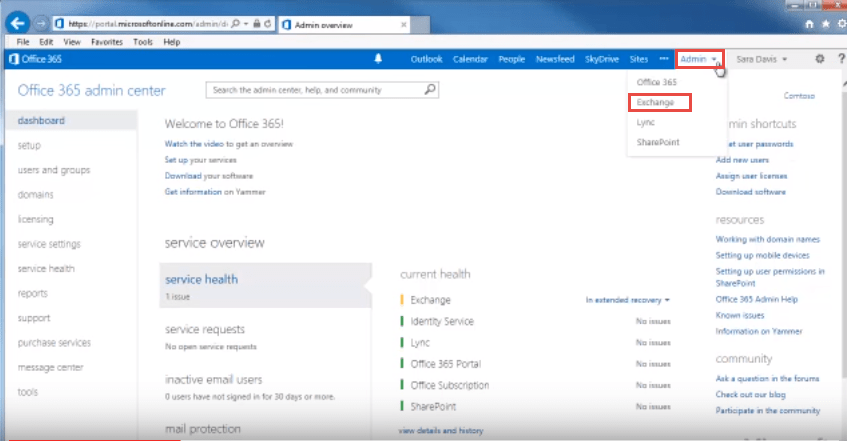Click Watch the video link
Image resolution: width=847 pixels, height=441 pixels.
pyautogui.click(x=194, y=144)
